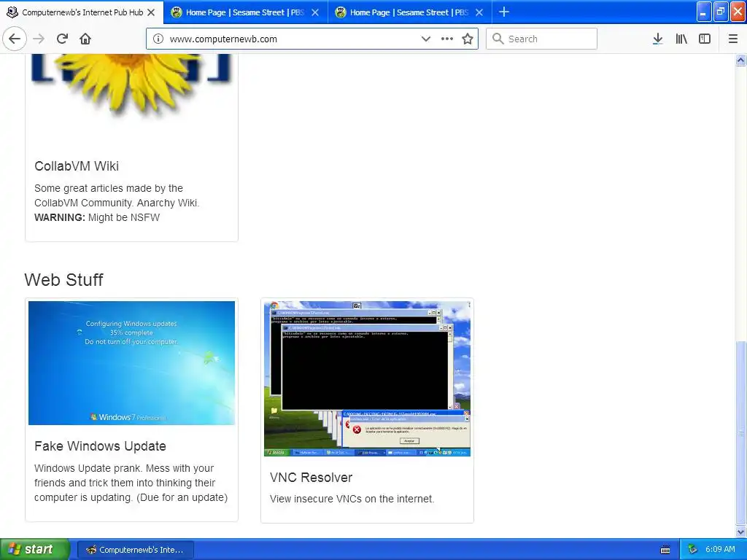This screenshot has height=560, width=747.
Task: Close the Computernewb's Internet Pub Hub tab
Action: click(x=151, y=12)
